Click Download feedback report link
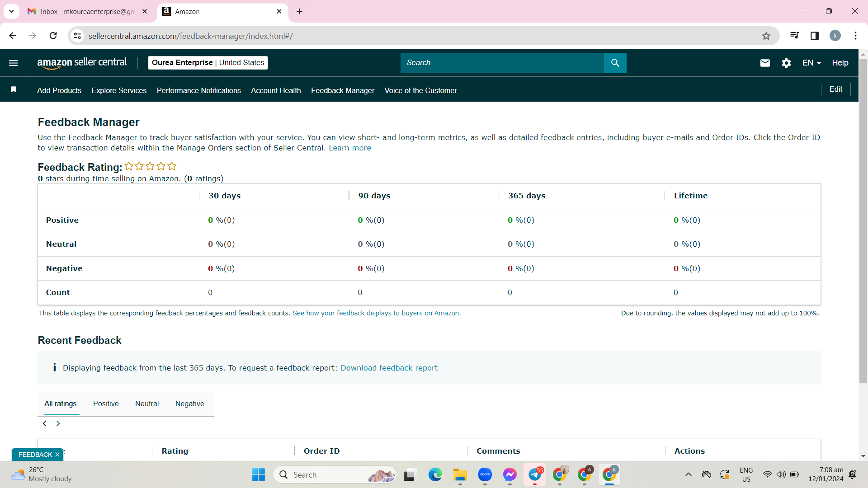Image resolution: width=868 pixels, height=488 pixels. (389, 368)
